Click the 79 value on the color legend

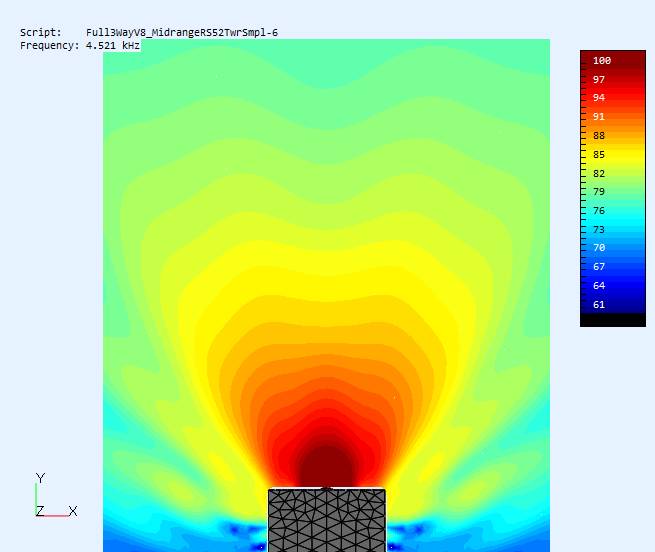pyautogui.click(x=599, y=192)
